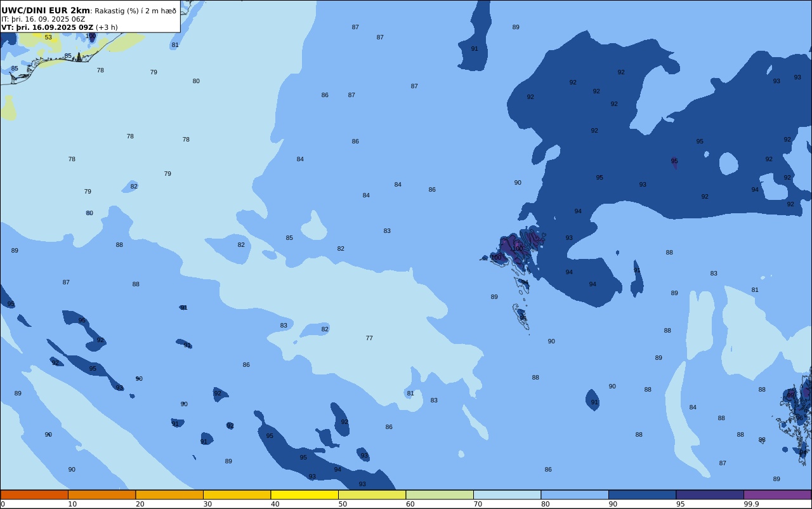
Task: Click the pale blue 70–80 legend swatch
Action: (507, 494)
